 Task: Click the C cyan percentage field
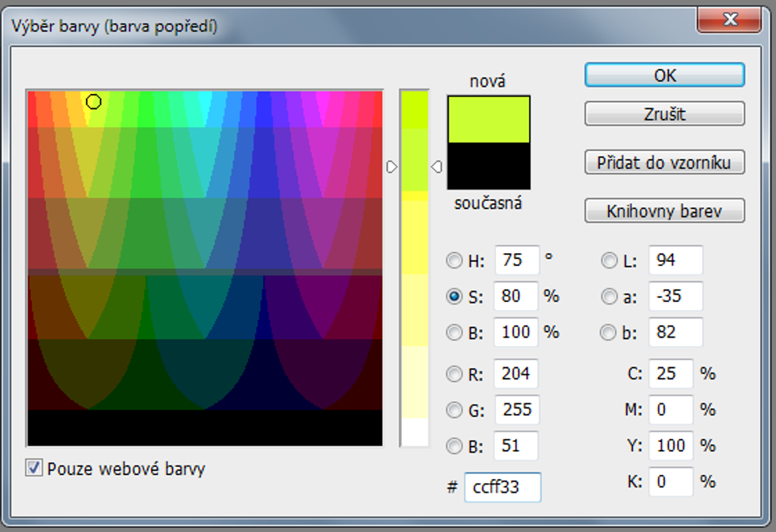click(x=670, y=374)
